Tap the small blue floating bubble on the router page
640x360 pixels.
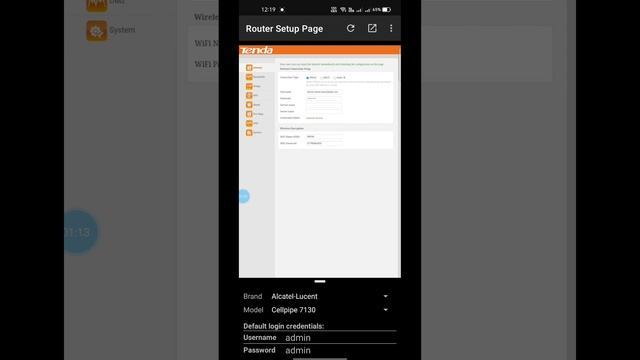point(244,196)
